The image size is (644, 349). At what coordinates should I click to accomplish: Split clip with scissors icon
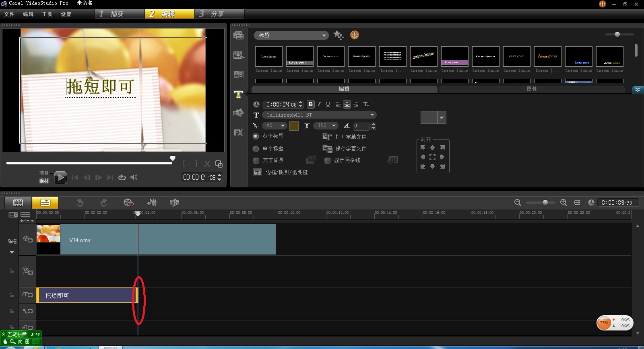pyautogui.click(x=207, y=164)
